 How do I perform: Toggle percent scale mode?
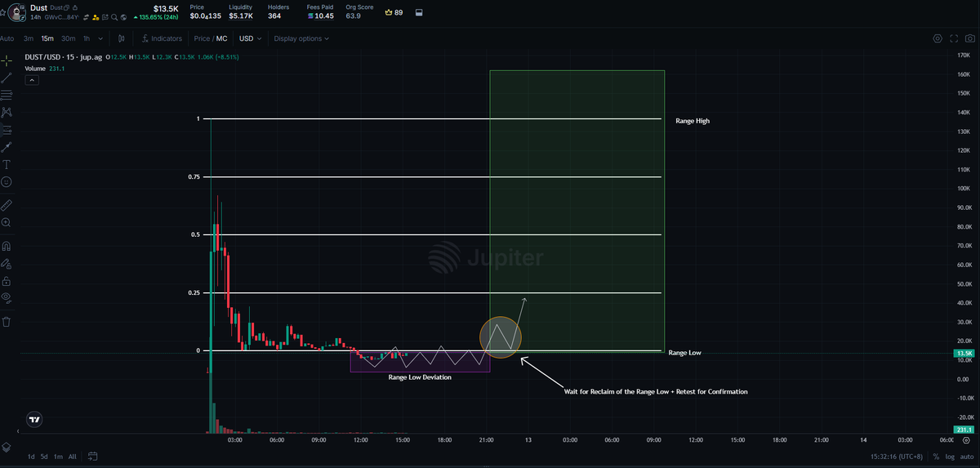click(x=936, y=456)
